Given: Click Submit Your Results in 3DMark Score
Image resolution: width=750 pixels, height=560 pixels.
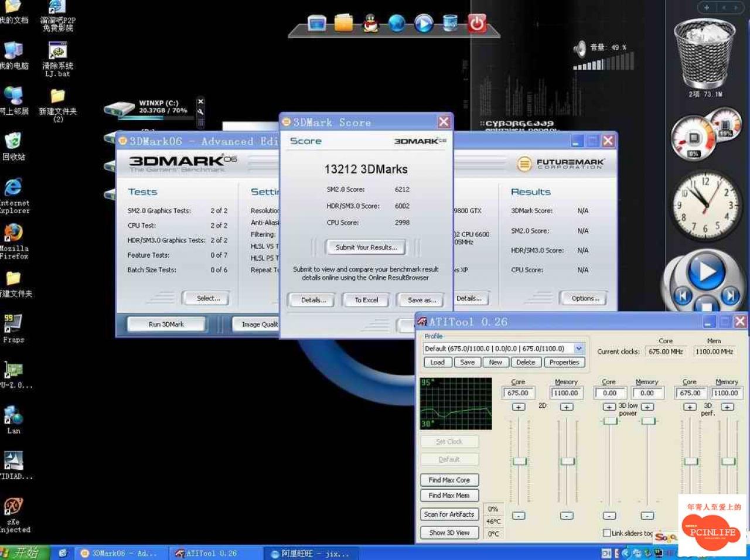Looking at the screenshot, I should tap(366, 247).
